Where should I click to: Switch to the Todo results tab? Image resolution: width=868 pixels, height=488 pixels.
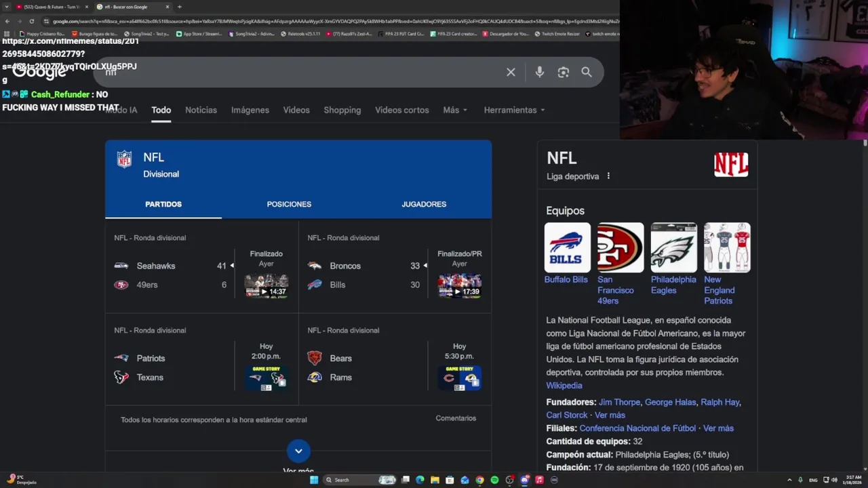[x=161, y=110]
